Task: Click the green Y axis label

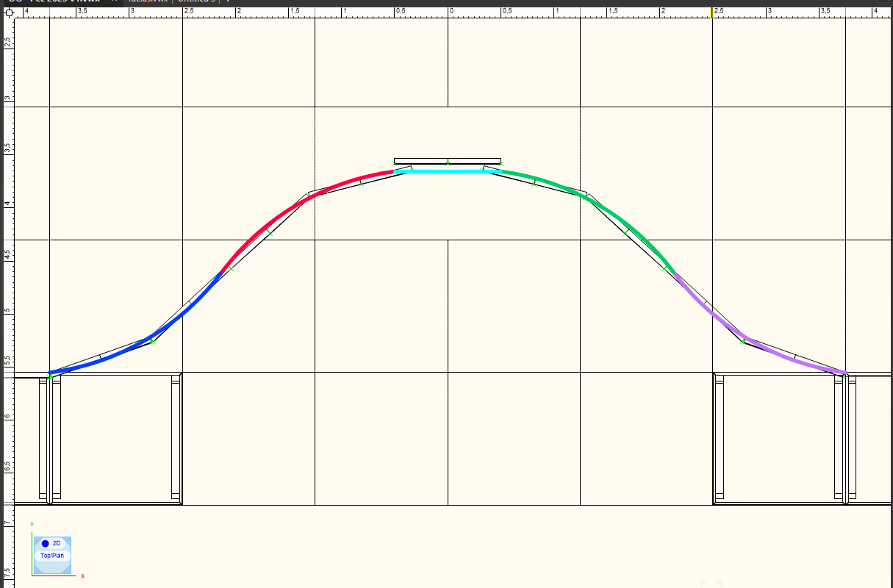Action: [32, 524]
